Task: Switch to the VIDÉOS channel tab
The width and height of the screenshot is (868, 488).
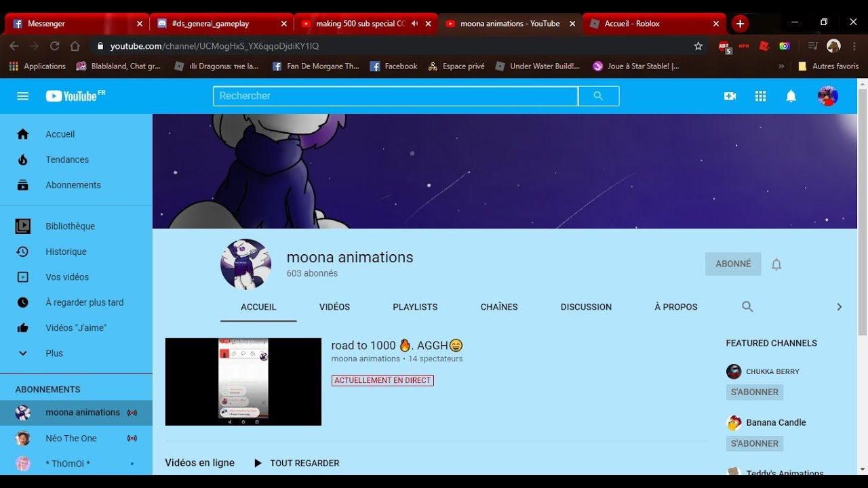Action: (x=334, y=307)
